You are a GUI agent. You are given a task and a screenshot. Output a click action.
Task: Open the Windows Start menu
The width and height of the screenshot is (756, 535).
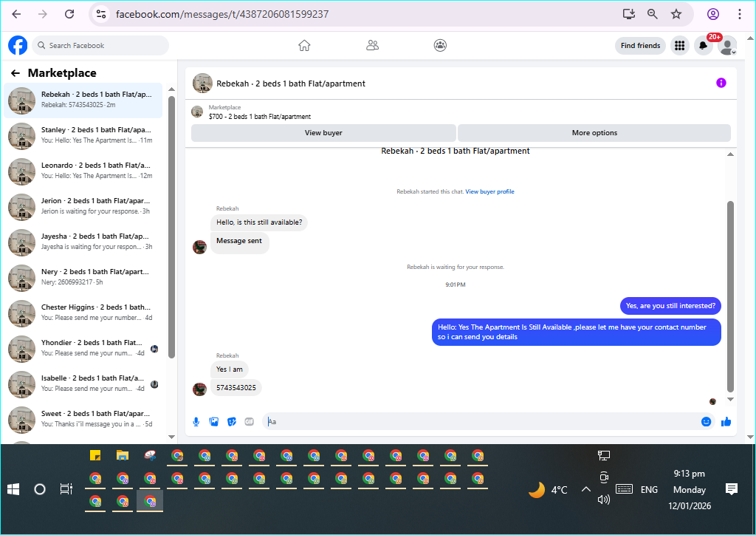(13, 490)
